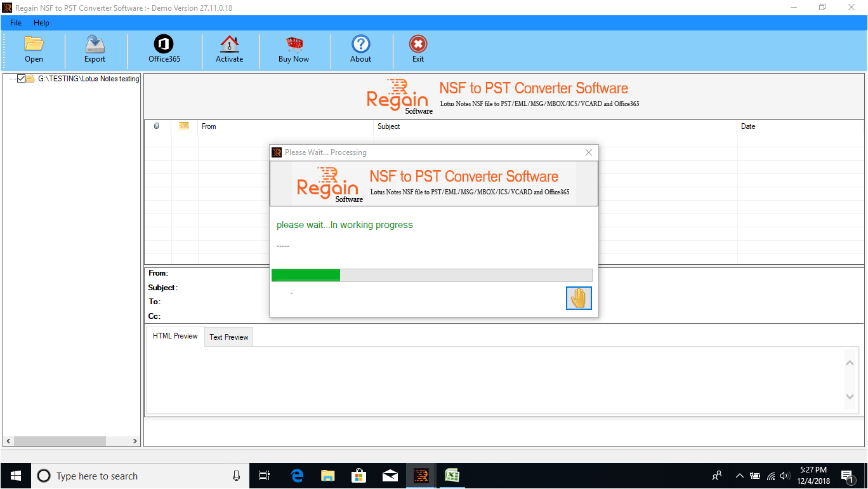This screenshot has width=868, height=489.
Task: Click the Export toolbar icon
Action: click(95, 50)
